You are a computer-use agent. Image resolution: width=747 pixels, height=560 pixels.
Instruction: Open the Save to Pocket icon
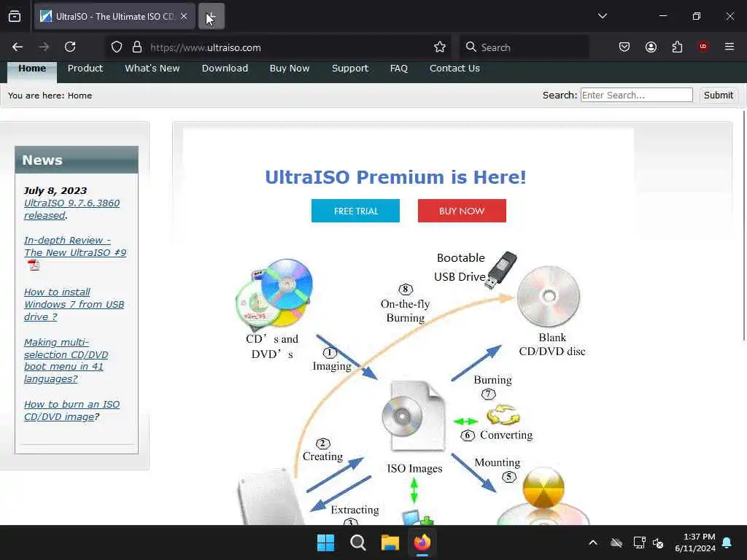pyautogui.click(x=624, y=47)
